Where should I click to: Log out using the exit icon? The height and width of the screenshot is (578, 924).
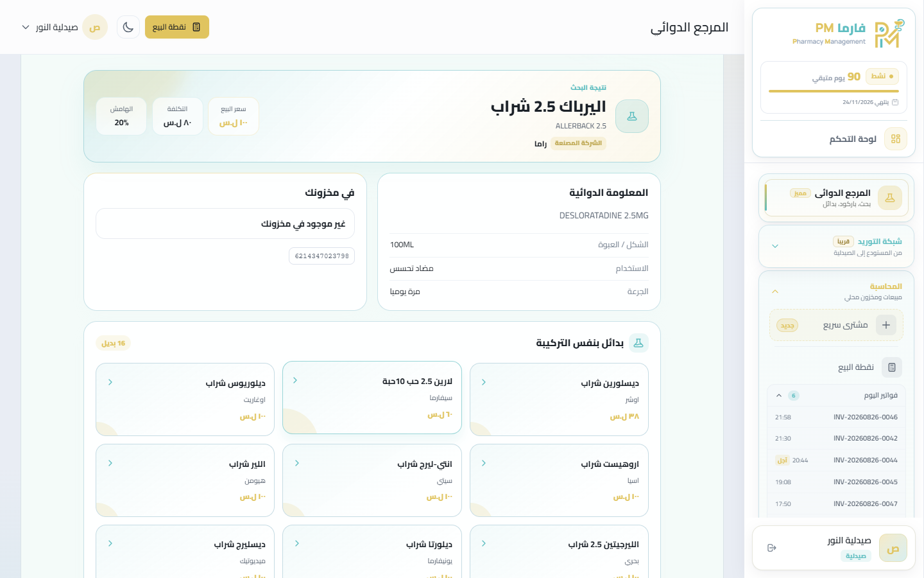click(x=772, y=548)
